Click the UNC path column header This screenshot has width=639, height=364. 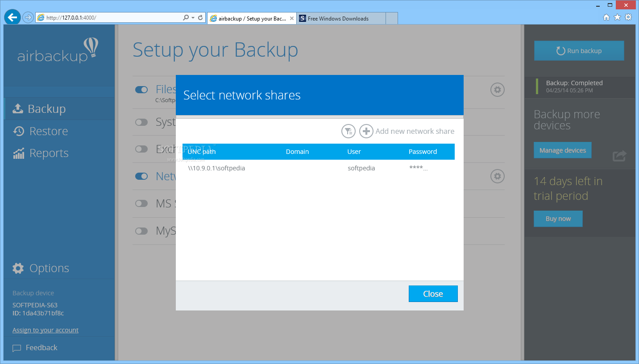click(x=202, y=152)
